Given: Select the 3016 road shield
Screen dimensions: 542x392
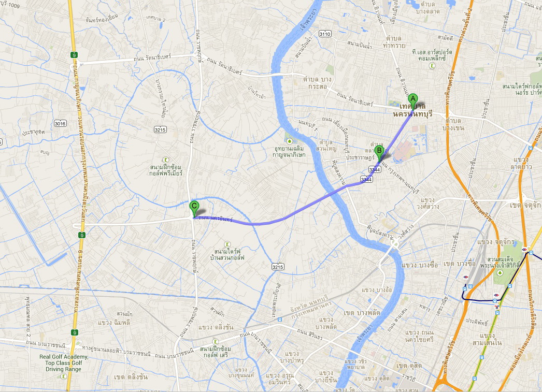Looking at the screenshot, I should [60, 124].
